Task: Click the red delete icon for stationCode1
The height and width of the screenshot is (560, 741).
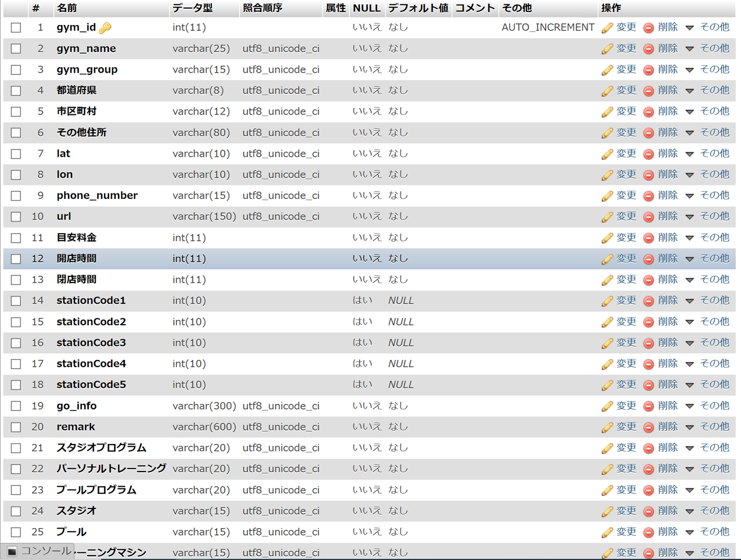Action: (648, 301)
